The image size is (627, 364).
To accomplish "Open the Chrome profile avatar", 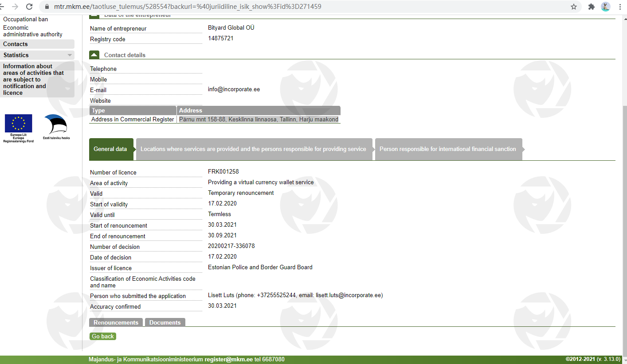I will click(x=605, y=7).
